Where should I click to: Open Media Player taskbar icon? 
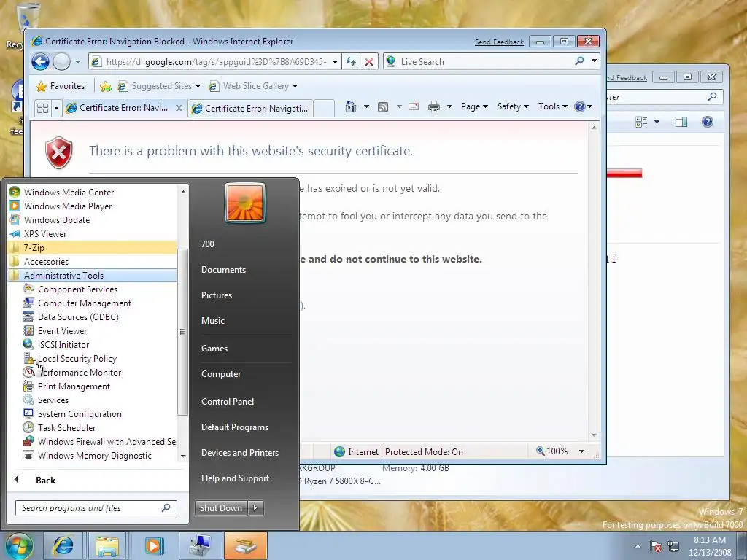[x=153, y=545]
